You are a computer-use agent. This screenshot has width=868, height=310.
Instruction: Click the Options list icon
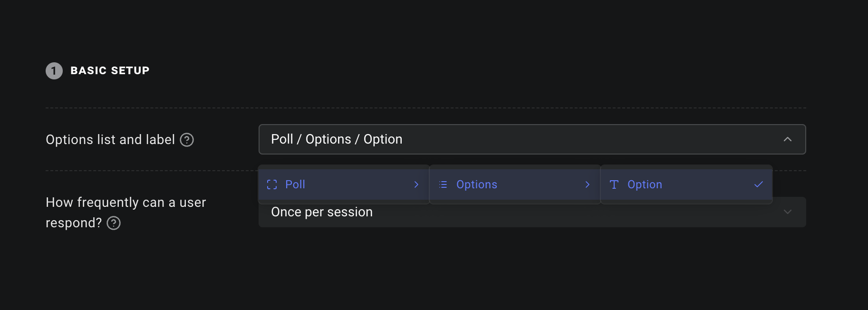443,184
